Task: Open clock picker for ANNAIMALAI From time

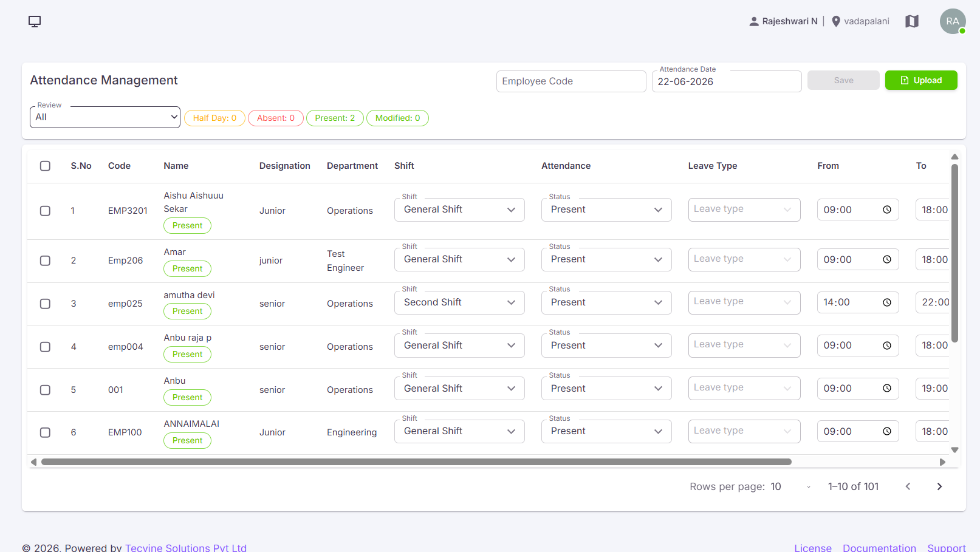Action: click(887, 431)
